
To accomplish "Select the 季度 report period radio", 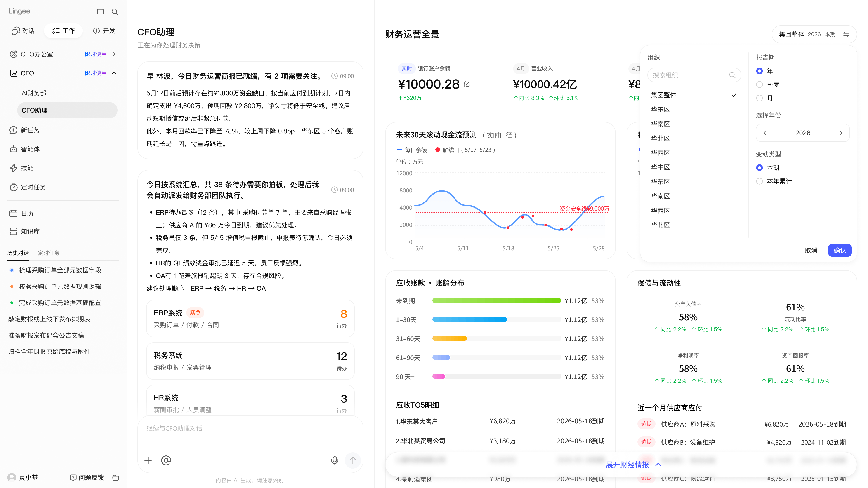I will [x=759, y=84].
